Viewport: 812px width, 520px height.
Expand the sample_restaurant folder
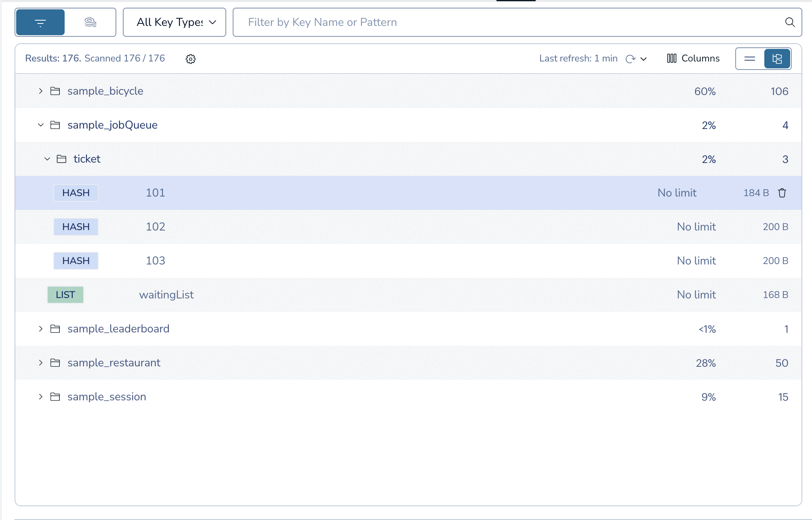click(x=41, y=363)
